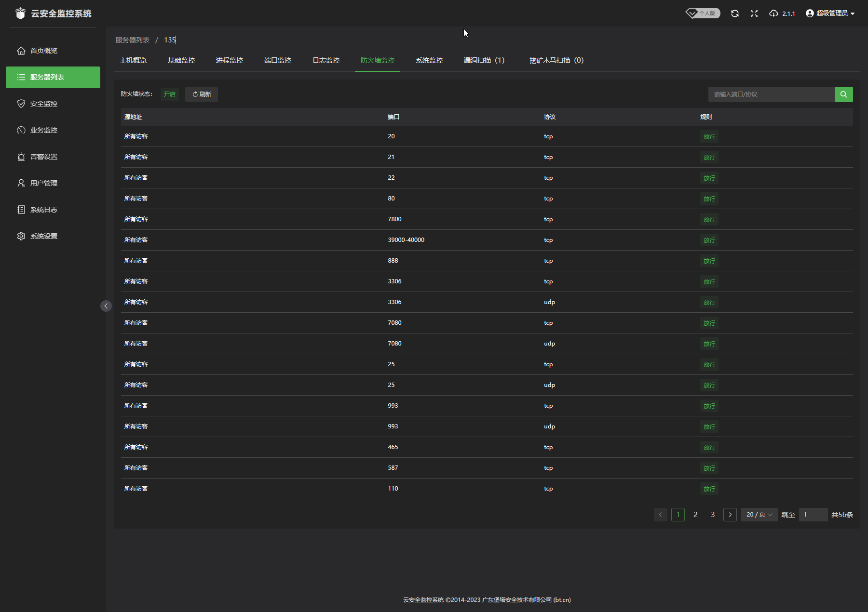Click the port/protocol search input field

coord(771,94)
